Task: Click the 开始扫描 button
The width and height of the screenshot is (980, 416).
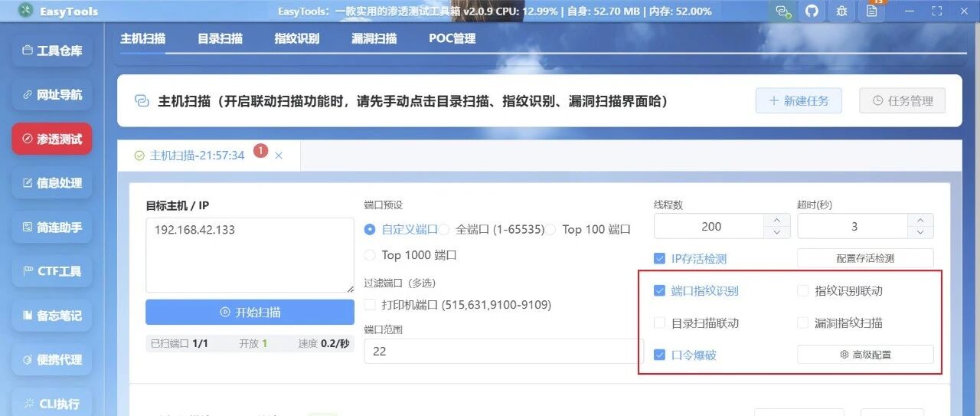Action: point(250,313)
